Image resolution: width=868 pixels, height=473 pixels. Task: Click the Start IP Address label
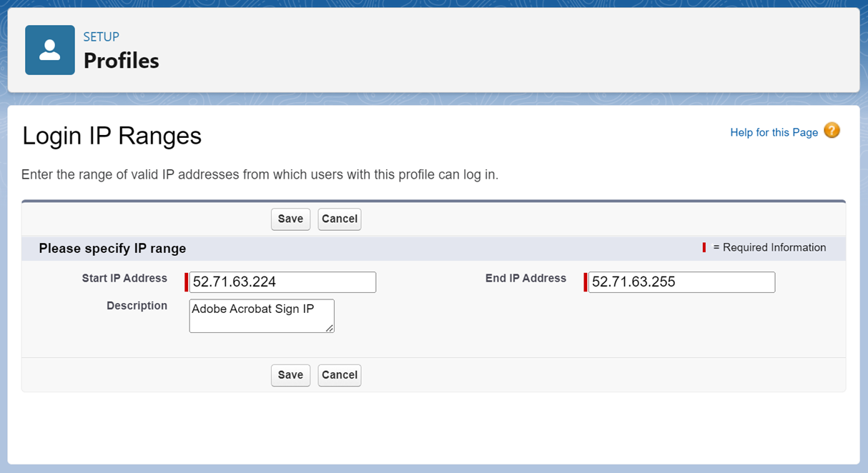[x=124, y=278]
